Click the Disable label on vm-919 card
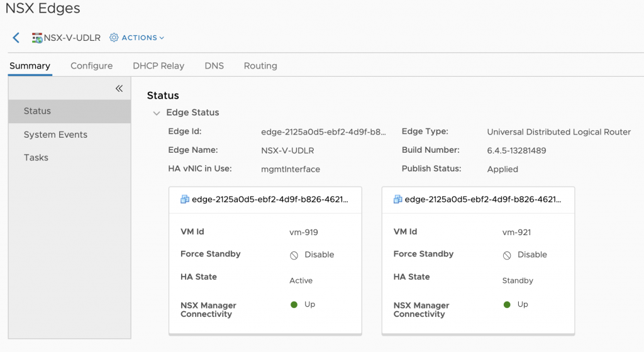This screenshot has width=644, height=352. coord(319,255)
